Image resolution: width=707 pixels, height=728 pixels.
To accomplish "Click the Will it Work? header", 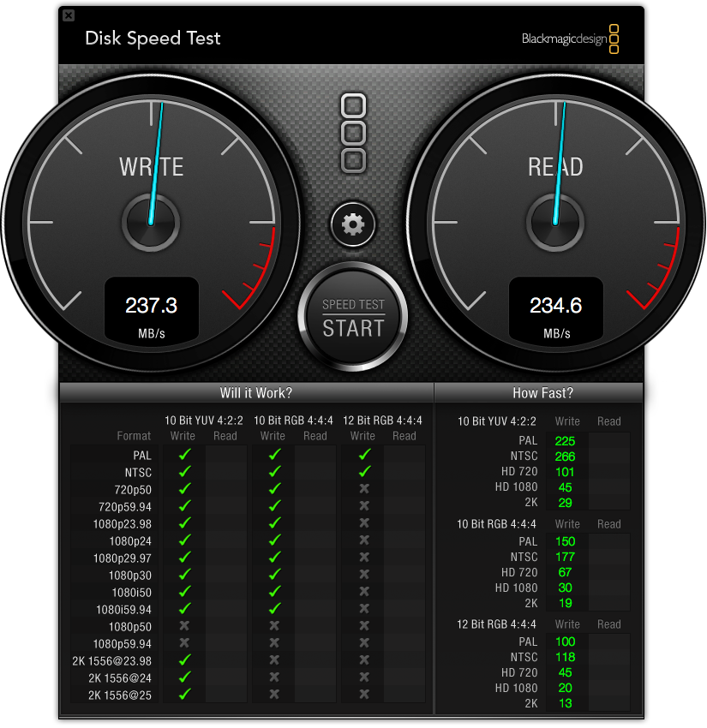I will coord(256,393).
